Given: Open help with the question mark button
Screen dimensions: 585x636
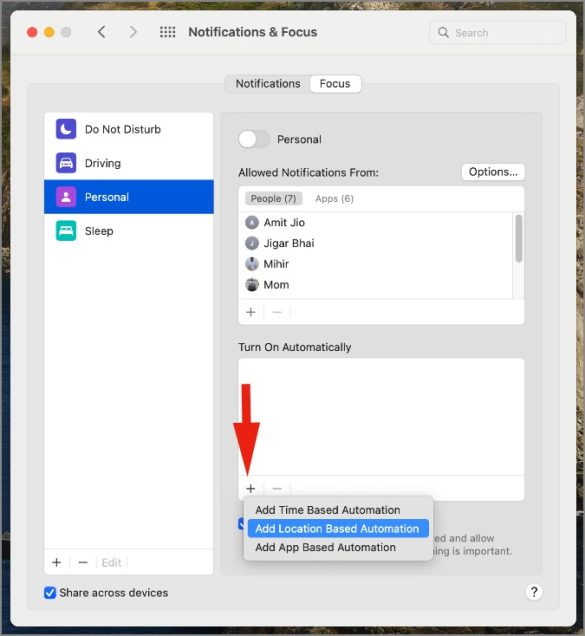Looking at the screenshot, I should pos(534,592).
